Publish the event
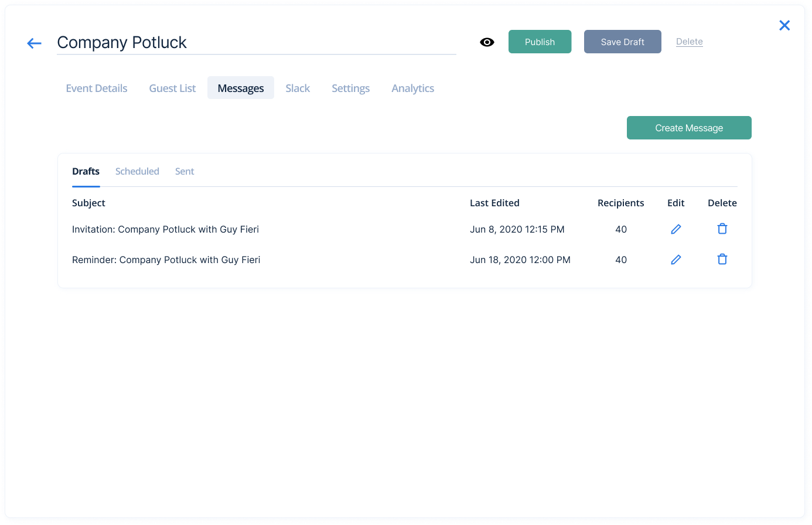Image resolution: width=812 pixels, height=525 pixels. coord(540,42)
